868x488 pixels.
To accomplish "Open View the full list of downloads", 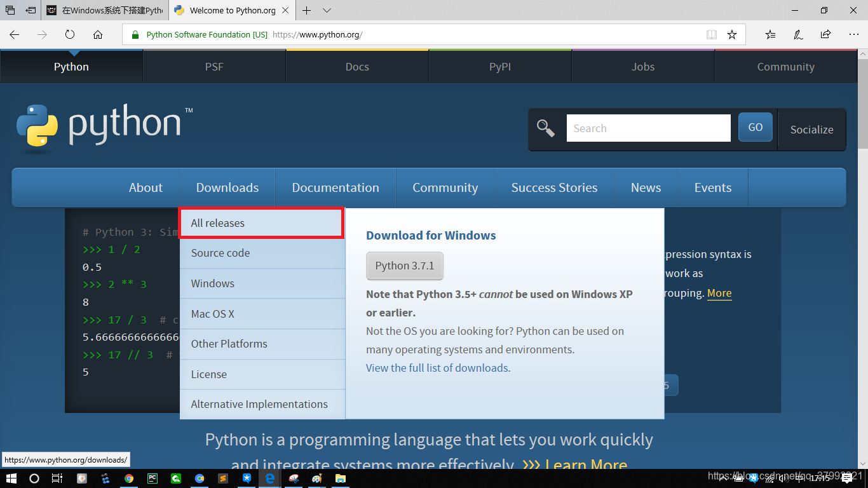I will pyautogui.click(x=437, y=368).
